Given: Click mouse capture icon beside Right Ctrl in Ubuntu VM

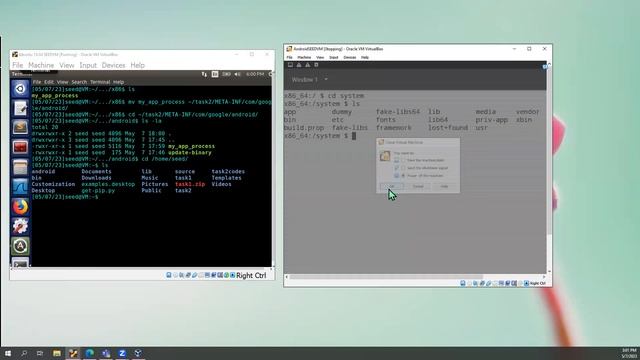Looking at the screenshot, I should pos(232,275).
